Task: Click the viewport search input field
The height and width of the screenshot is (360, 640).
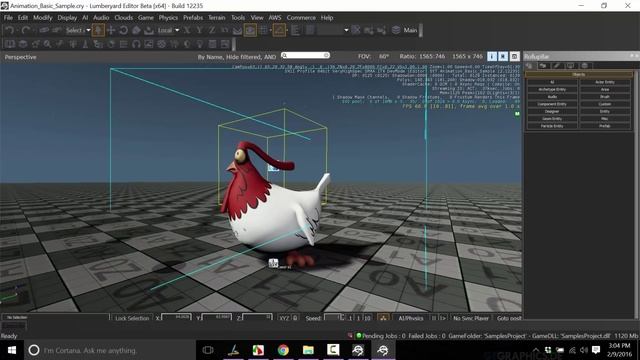Action: 305,55
